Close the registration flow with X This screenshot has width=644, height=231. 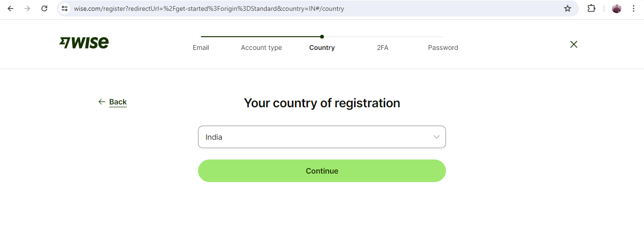(x=574, y=44)
